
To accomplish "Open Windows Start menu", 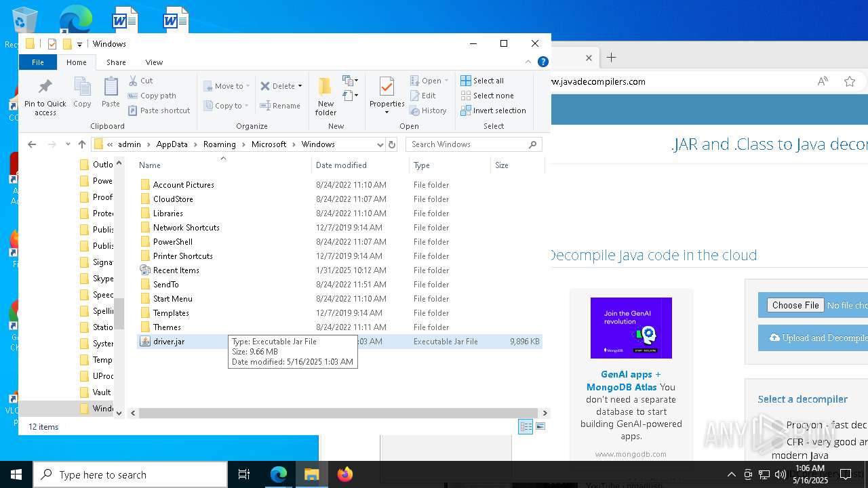I will (x=16, y=474).
